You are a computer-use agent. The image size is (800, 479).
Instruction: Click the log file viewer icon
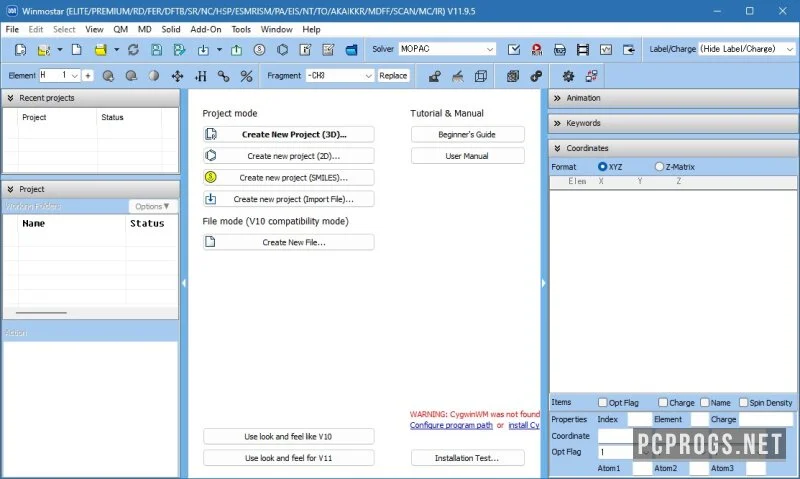pyautogui.click(x=560, y=49)
